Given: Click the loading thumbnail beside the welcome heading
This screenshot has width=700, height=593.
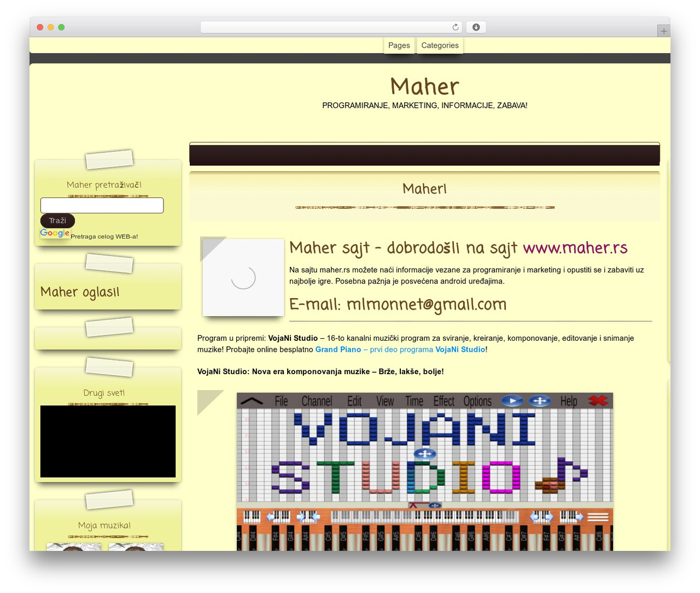Looking at the screenshot, I should 243,277.
